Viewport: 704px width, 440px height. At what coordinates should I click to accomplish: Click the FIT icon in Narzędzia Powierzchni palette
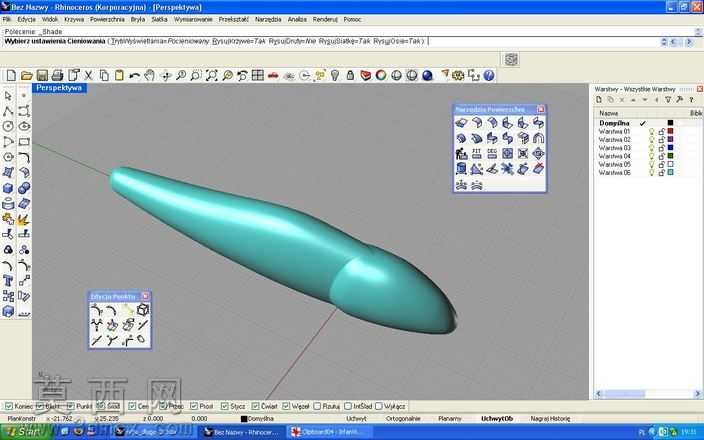(x=476, y=154)
